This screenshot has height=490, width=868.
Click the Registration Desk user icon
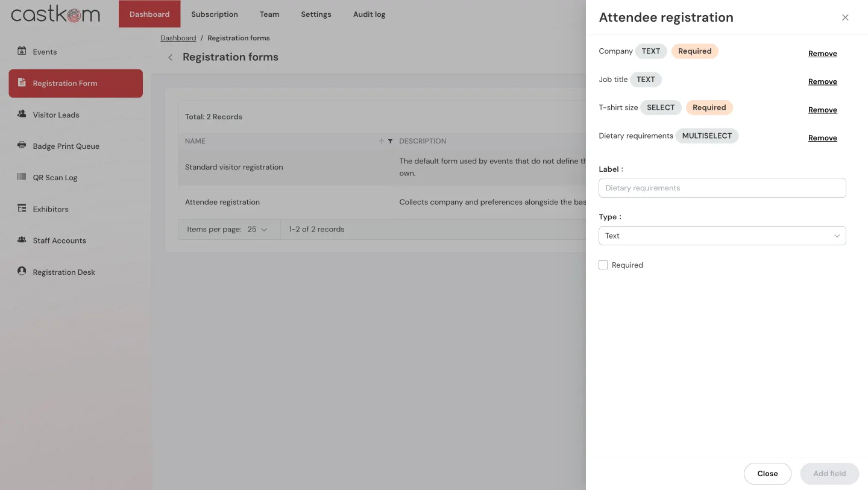[x=22, y=271]
